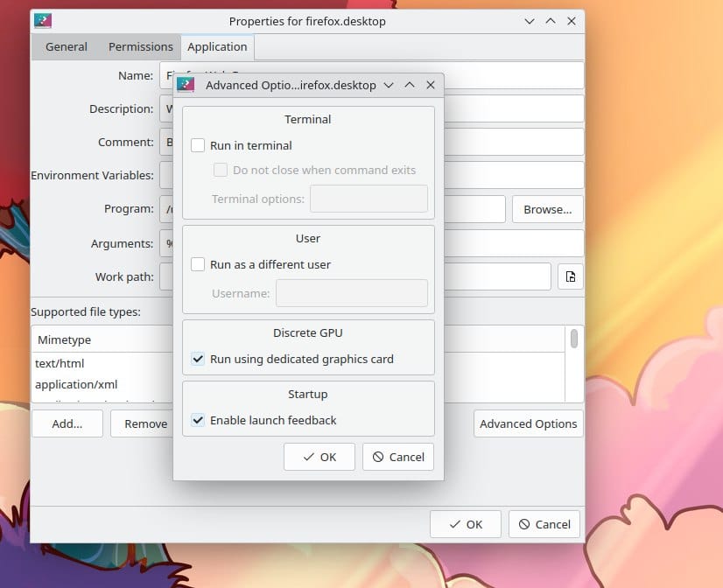This screenshot has height=588, width=723.
Task: Disable Enable launch feedback option
Action: pyautogui.click(x=198, y=420)
